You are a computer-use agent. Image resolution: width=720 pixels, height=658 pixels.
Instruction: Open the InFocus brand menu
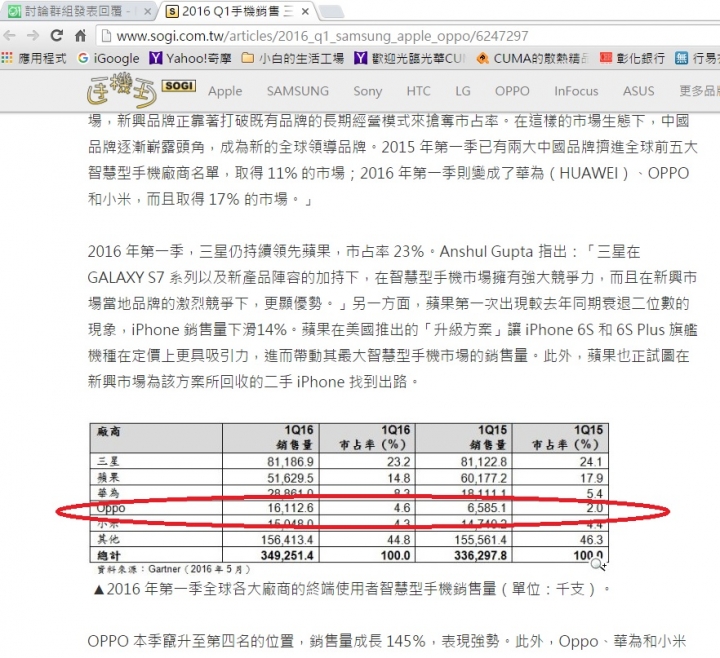[576, 91]
